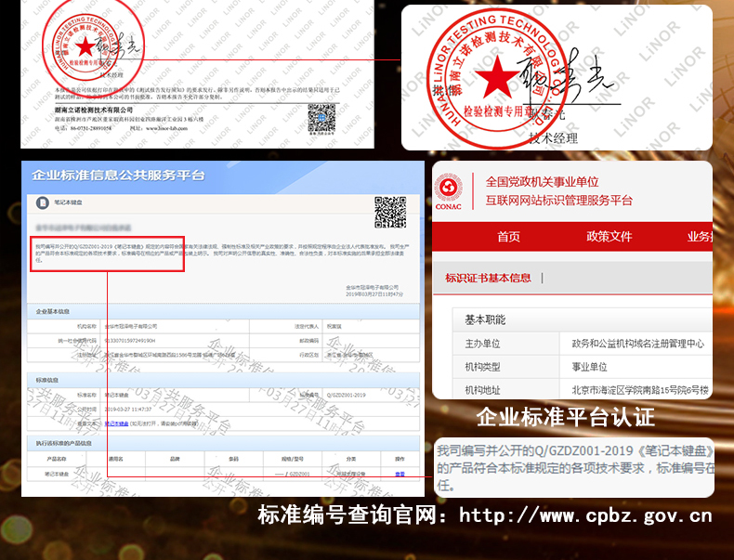734x560 pixels.
Task: Click the enlarged red LiNOR inspection stamp
Action: pyautogui.click(x=498, y=79)
